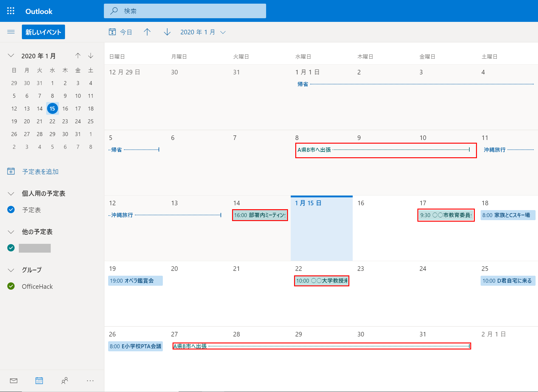The height and width of the screenshot is (392, 538).
Task: Open the People contacts icon
Action: (x=65, y=381)
